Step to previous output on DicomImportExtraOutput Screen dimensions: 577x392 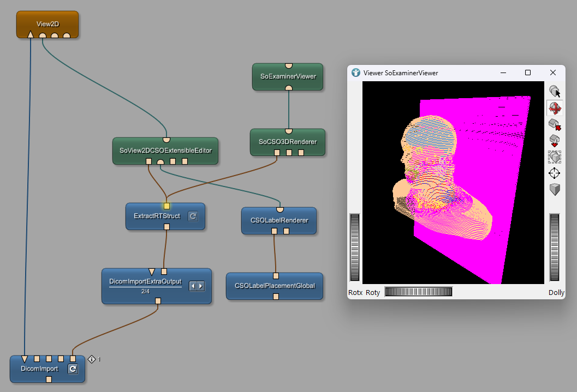193,286
